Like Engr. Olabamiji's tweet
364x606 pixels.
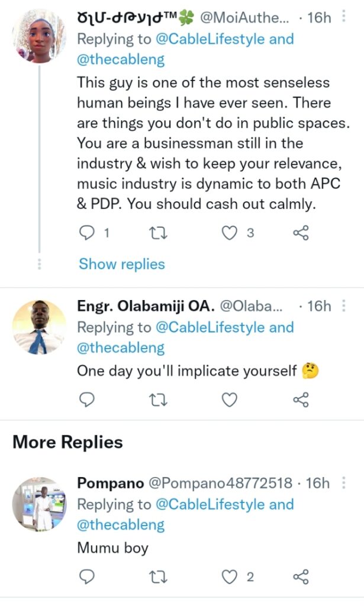pyautogui.click(x=229, y=401)
